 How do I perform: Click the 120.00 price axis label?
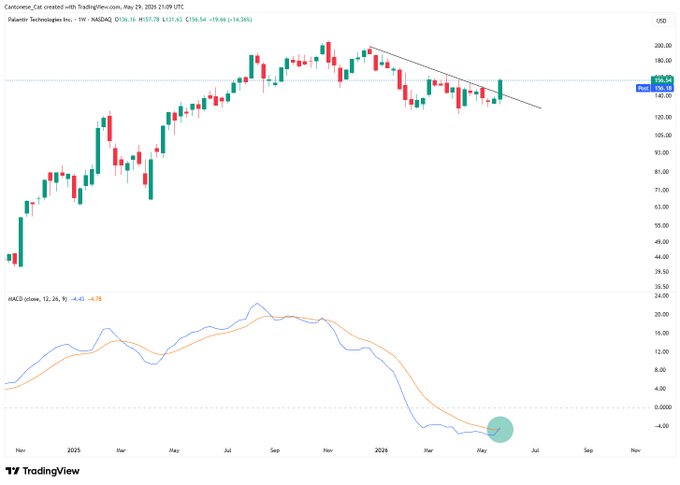pyautogui.click(x=663, y=118)
